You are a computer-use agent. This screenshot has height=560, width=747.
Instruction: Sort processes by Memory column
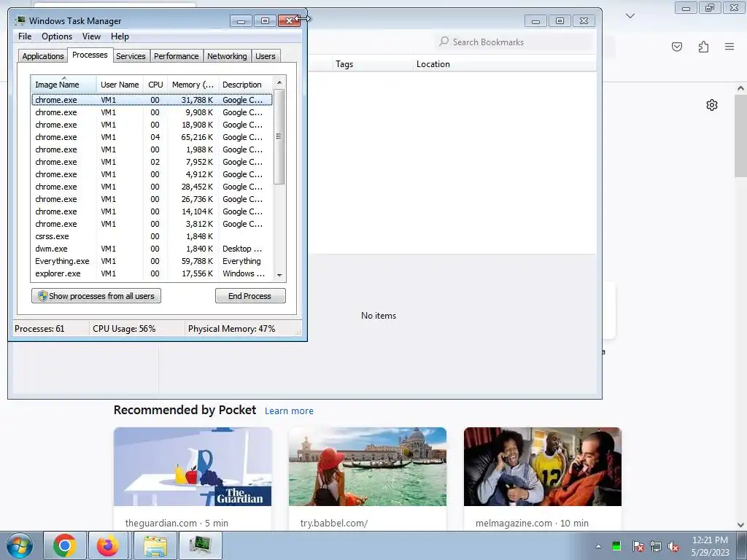point(193,85)
